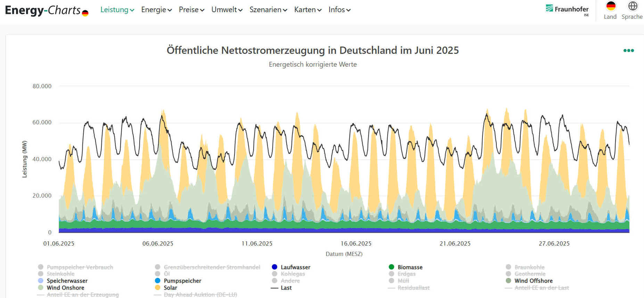The width and height of the screenshot is (644, 298).
Task: Enable the Erdgas series in legend
Action: [x=406, y=274]
